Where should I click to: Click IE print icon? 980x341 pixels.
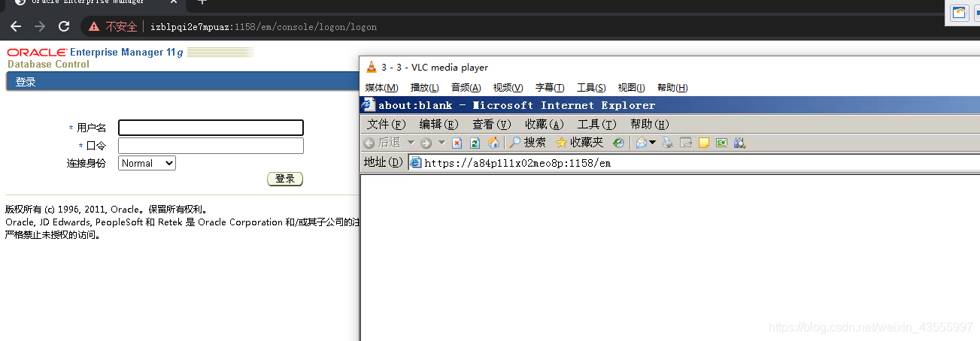667,143
